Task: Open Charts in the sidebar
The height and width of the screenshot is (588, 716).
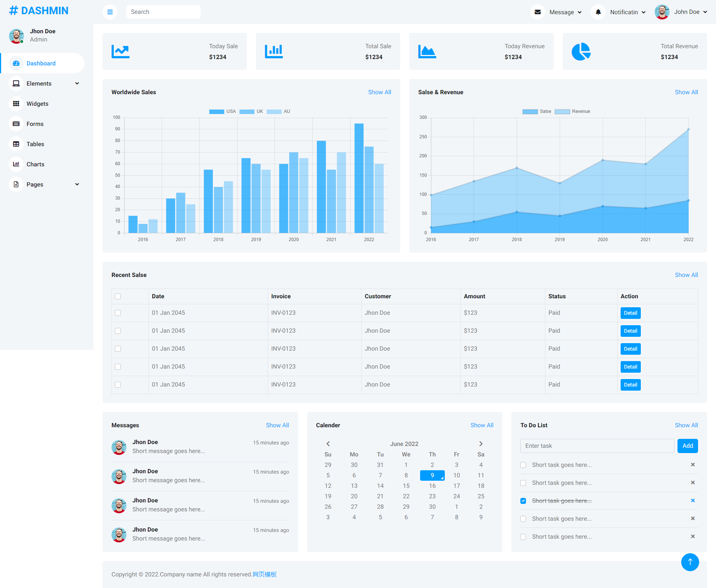Action: pyautogui.click(x=35, y=164)
